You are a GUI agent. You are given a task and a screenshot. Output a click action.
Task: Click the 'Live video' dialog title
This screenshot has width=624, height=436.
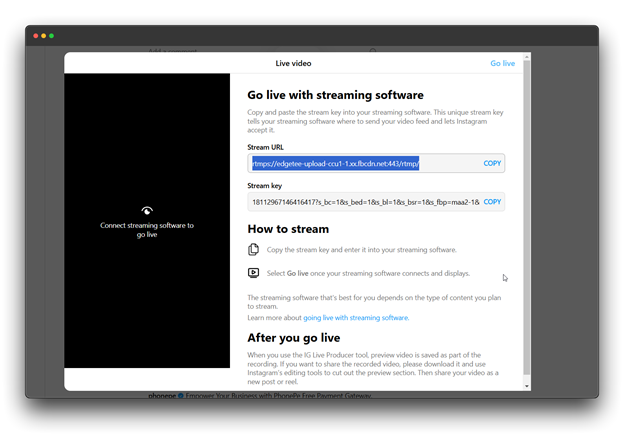[x=293, y=63]
